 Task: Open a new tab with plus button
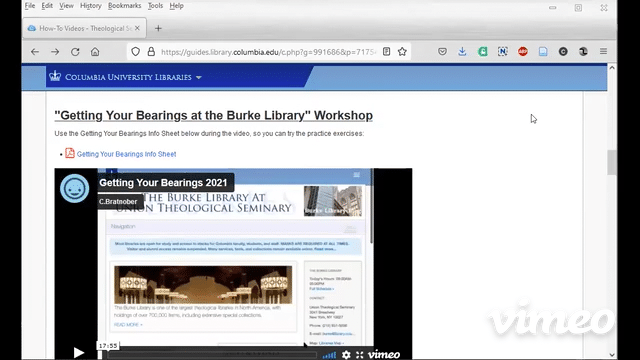(158, 28)
